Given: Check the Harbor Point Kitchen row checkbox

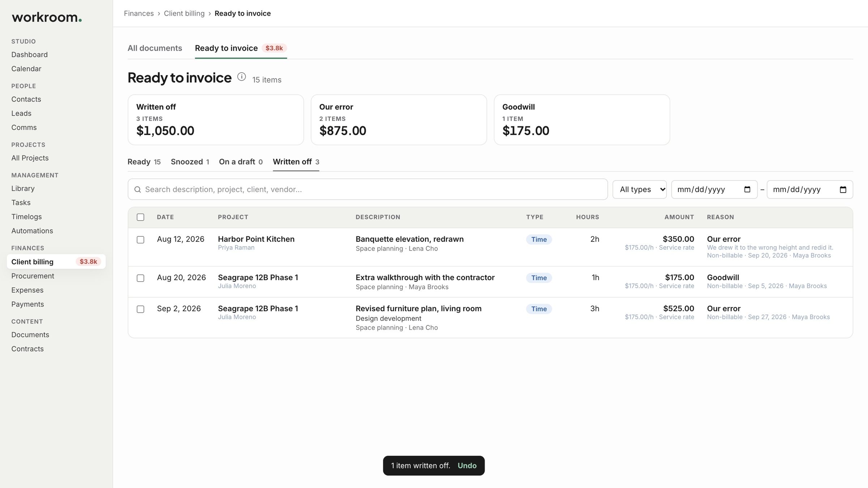Looking at the screenshot, I should pos(140,240).
